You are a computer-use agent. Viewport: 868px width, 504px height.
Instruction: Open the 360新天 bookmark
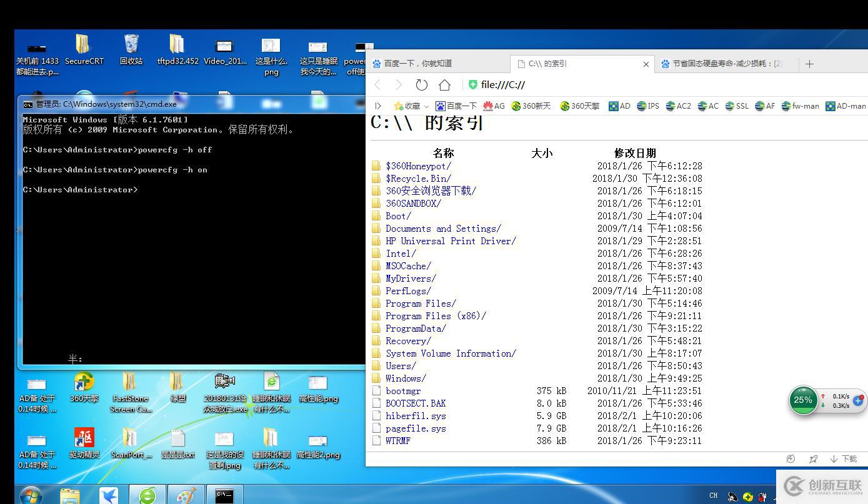point(531,106)
